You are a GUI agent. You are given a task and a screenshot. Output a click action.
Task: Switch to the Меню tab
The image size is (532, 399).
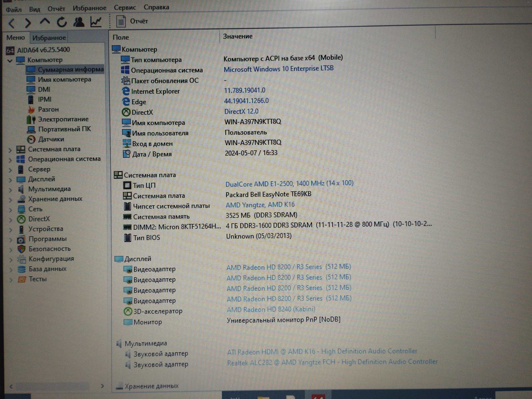(x=16, y=37)
